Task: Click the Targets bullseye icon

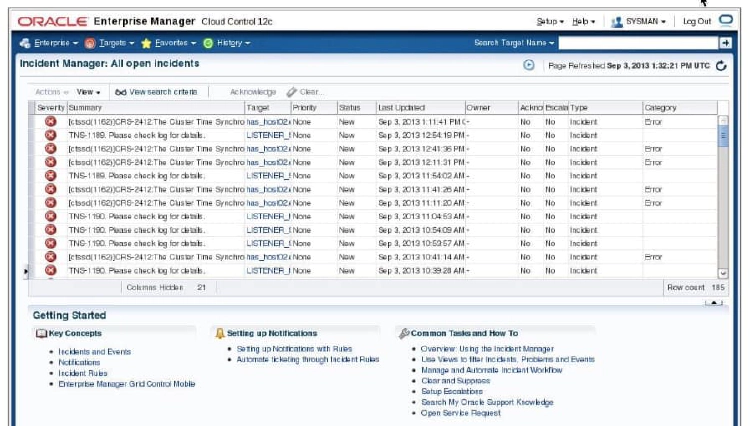Action: point(90,43)
